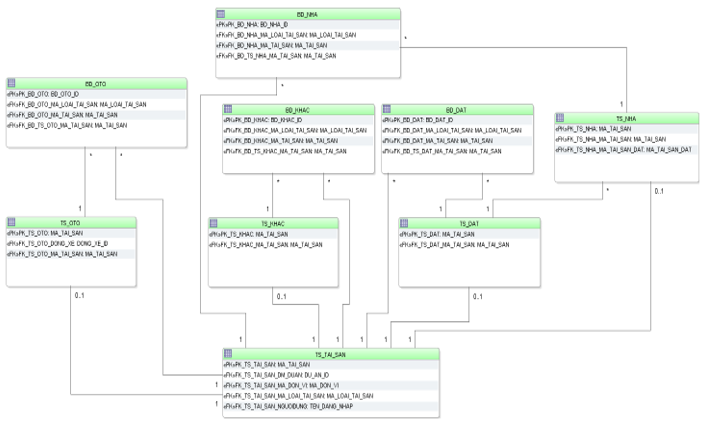Click the table icon of BD_OTO
This screenshot has width=705, height=430.
(13, 83)
